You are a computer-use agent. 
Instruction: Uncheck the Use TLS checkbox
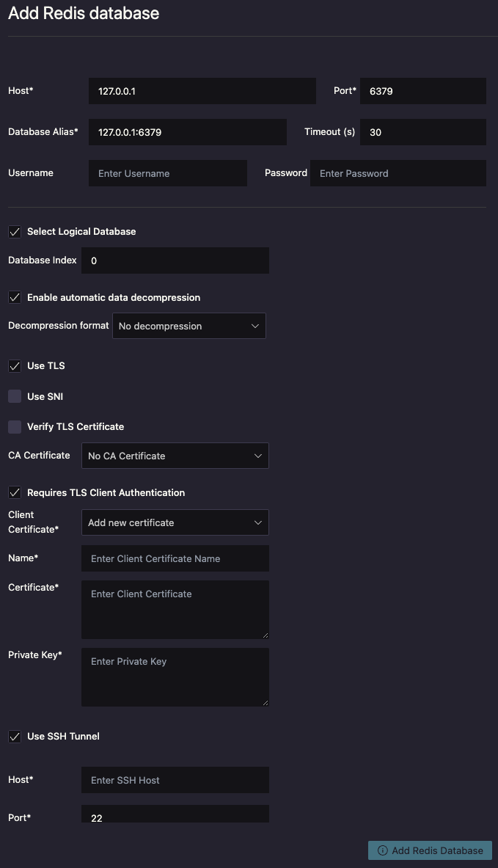point(15,366)
